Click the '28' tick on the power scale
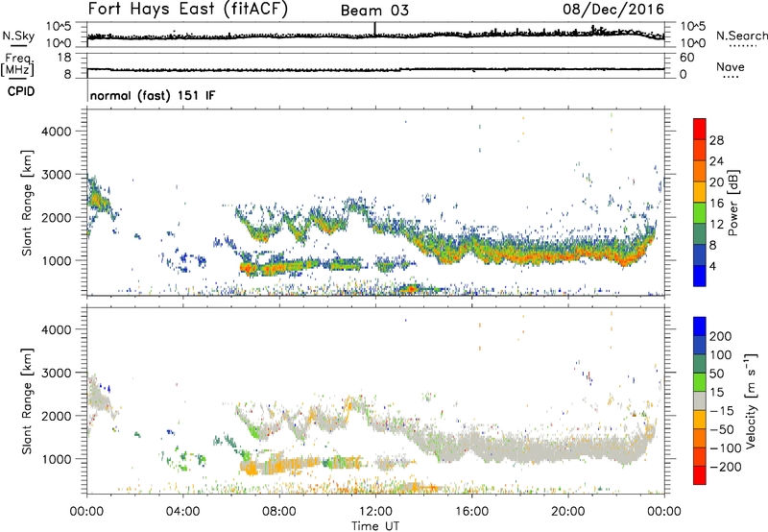This screenshot has height=532, width=768. point(716,140)
